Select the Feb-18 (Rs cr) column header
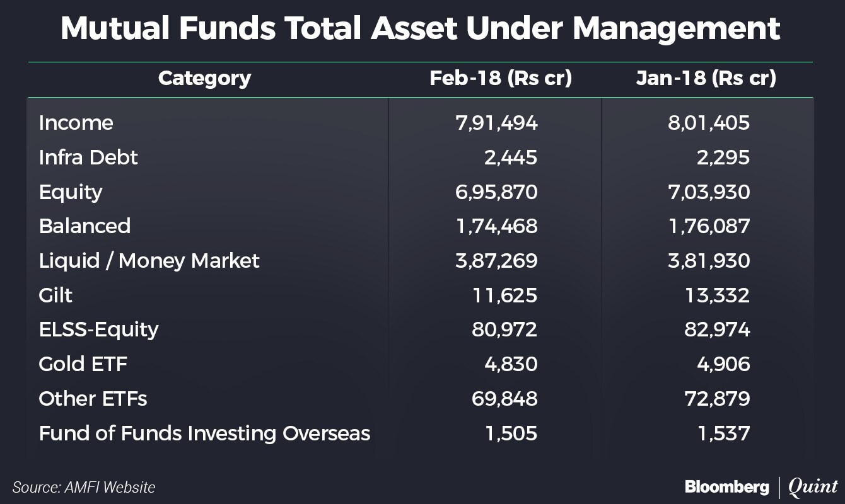The height and width of the screenshot is (504, 845). click(500, 79)
